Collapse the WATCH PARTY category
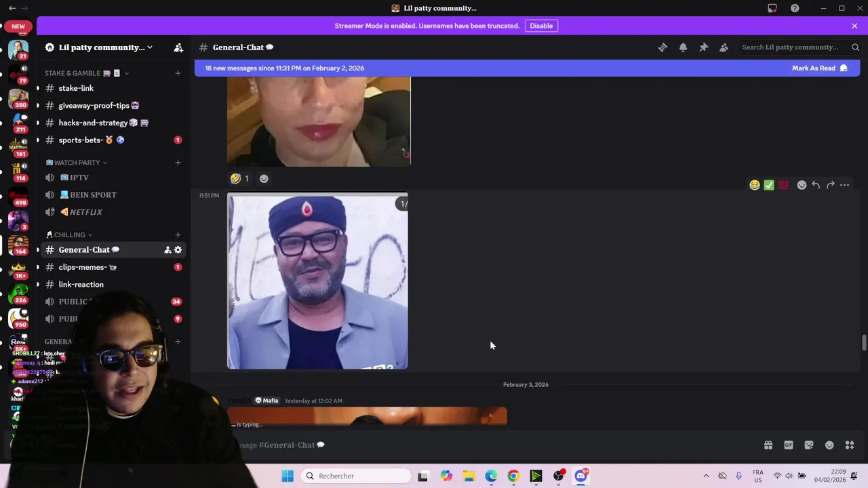The image size is (868, 488). pyautogui.click(x=77, y=163)
